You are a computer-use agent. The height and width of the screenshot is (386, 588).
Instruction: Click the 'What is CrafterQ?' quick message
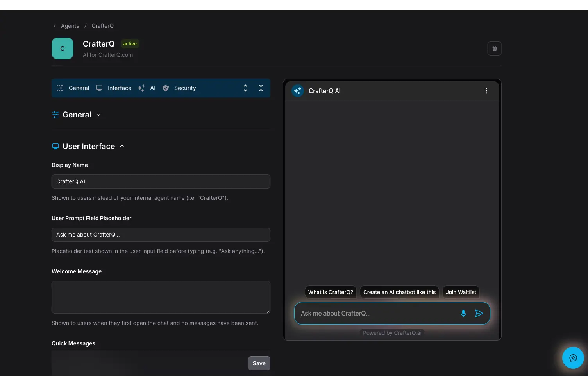click(331, 292)
